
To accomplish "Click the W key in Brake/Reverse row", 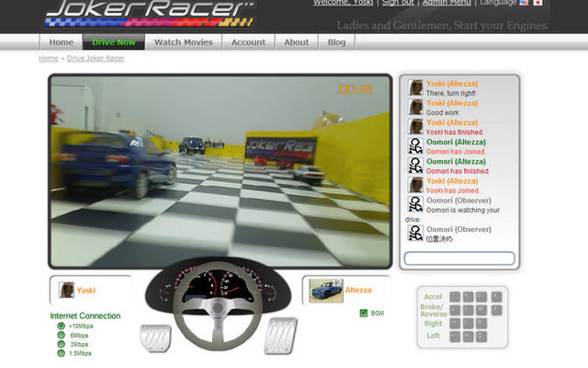I will 481,310.
